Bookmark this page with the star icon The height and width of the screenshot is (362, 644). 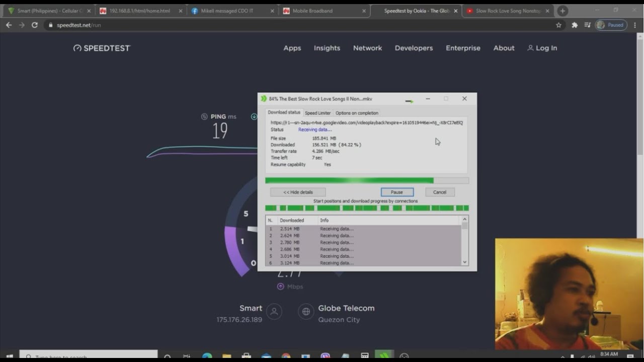pyautogui.click(x=558, y=25)
